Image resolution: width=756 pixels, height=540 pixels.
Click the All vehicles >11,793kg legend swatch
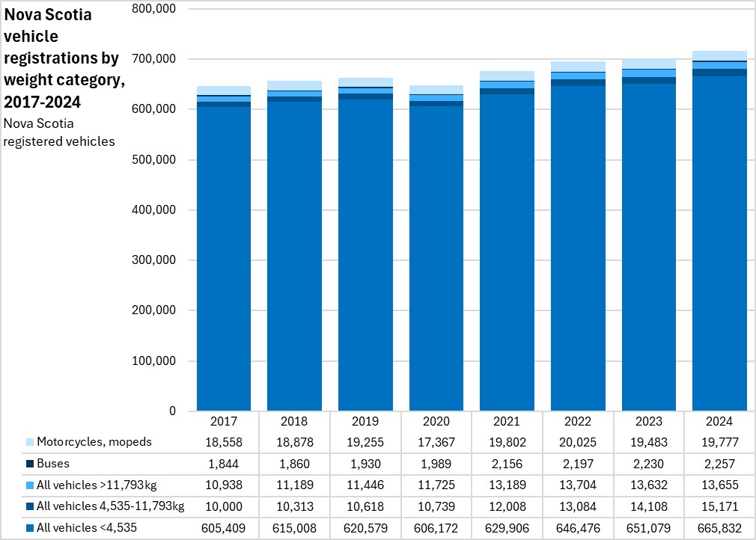pos(29,485)
